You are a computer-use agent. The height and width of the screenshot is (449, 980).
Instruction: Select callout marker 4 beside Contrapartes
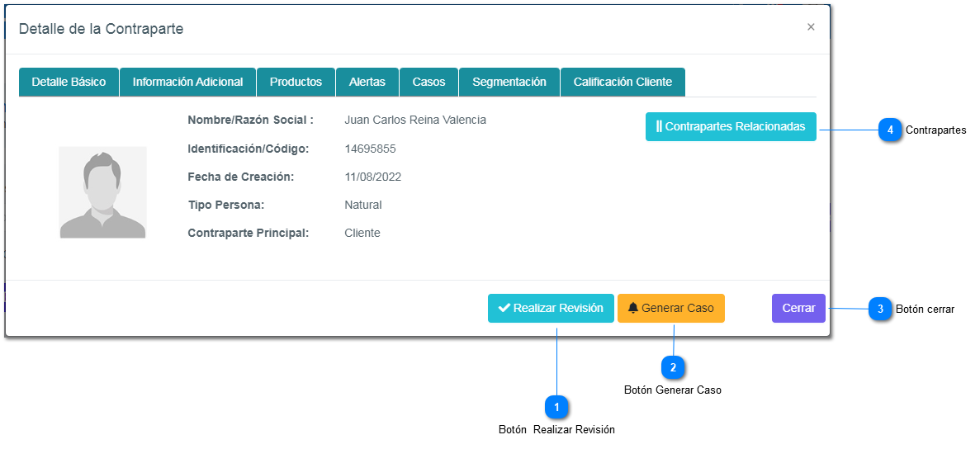click(x=890, y=130)
